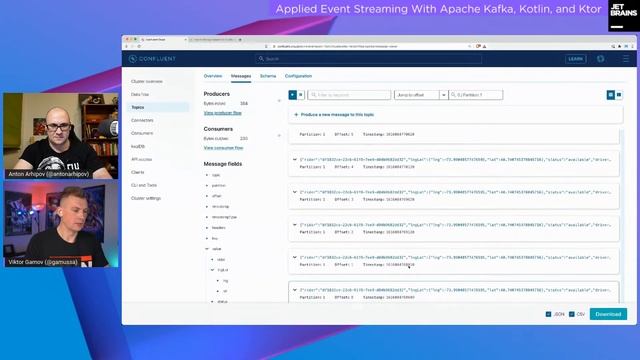Click the partition search input field
Screen dimensions: 640x360
tap(476, 95)
